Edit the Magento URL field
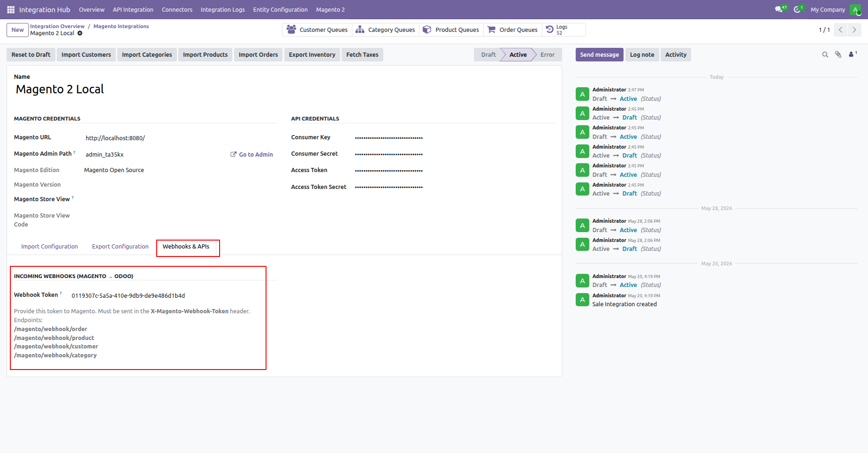Screen dimensions: 868x453 coord(181,138)
